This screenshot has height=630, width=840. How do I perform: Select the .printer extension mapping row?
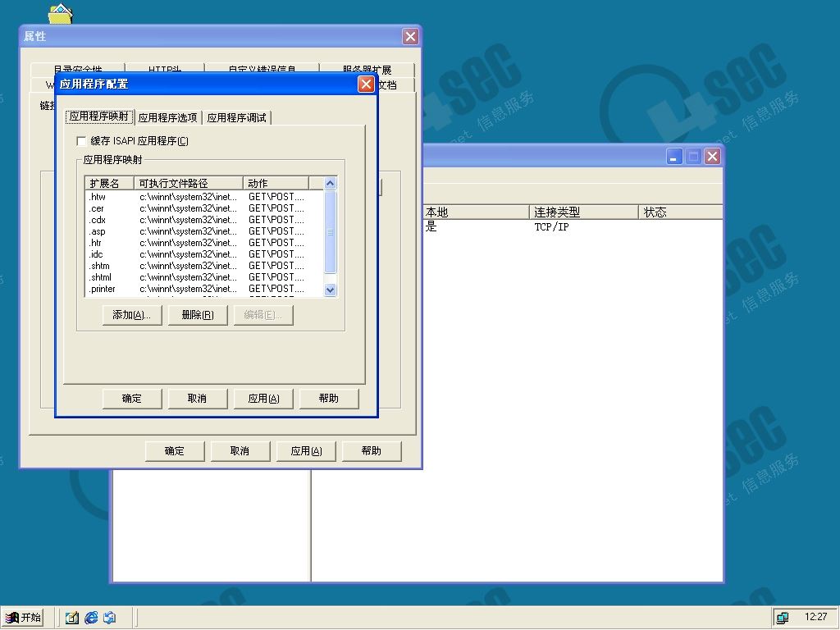(204, 289)
